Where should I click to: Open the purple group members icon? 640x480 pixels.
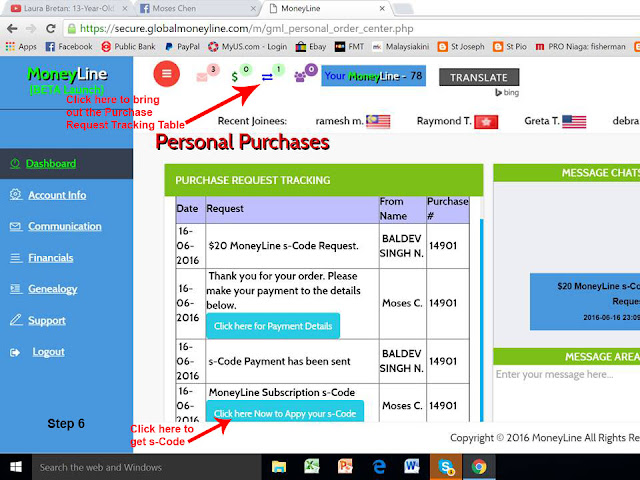point(300,77)
